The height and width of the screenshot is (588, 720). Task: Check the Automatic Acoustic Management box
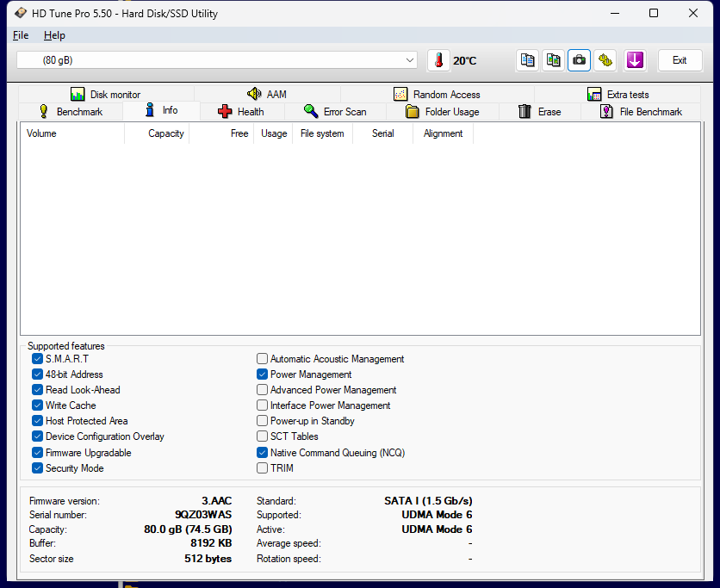(x=262, y=359)
